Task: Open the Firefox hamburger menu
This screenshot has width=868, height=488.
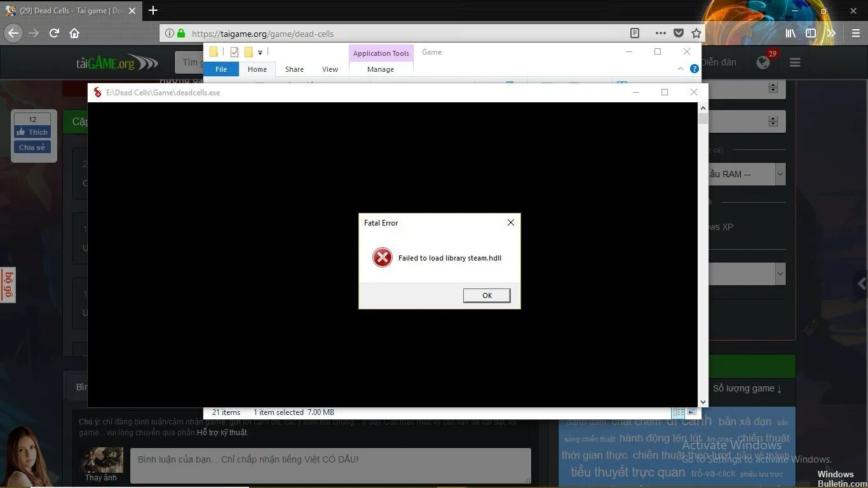Action: coord(855,33)
